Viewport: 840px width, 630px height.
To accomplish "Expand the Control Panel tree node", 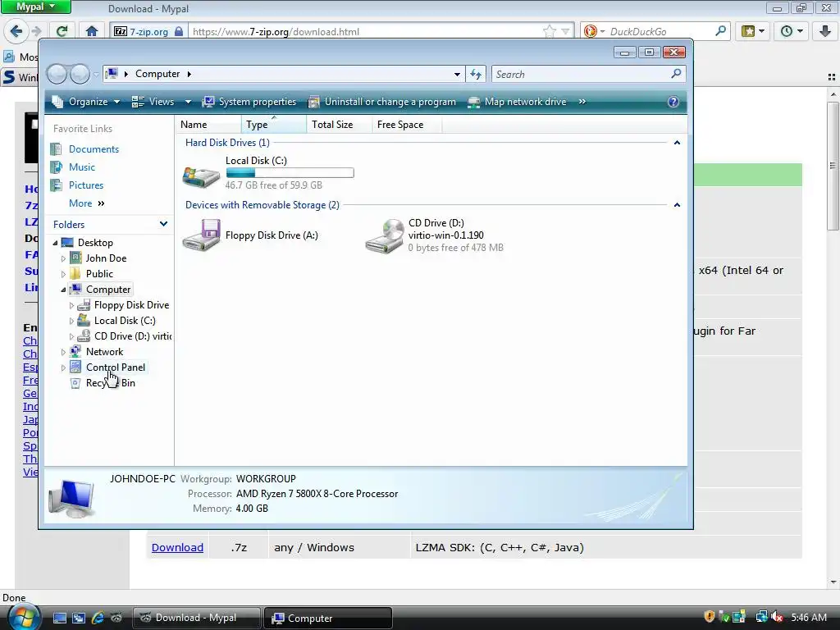I will click(x=63, y=368).
